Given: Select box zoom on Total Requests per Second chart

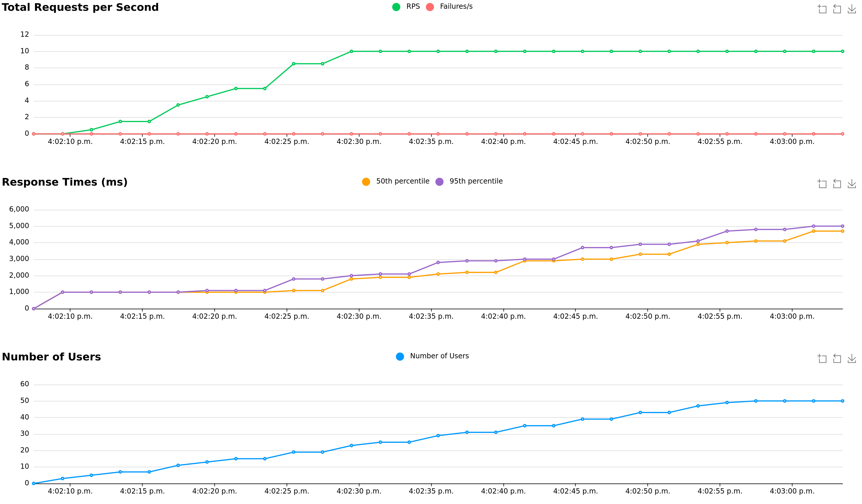Looking at the screenshot, I should [x=822, y=9].
